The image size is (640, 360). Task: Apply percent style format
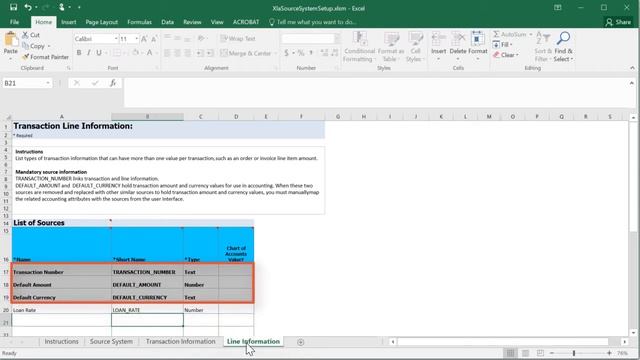tap(301, 53)
